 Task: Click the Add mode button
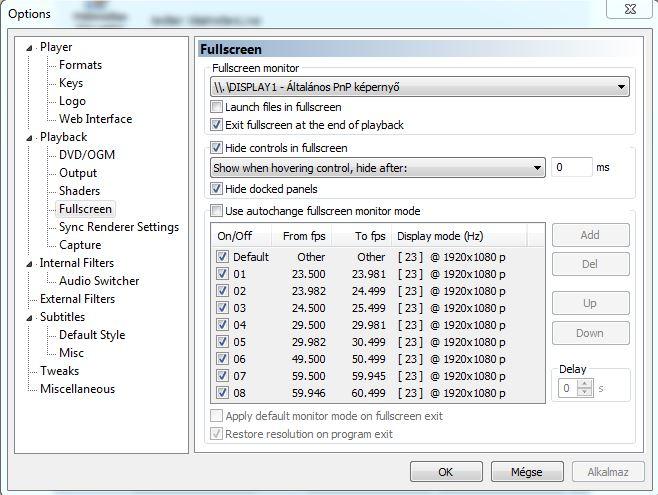click(590, 235)
